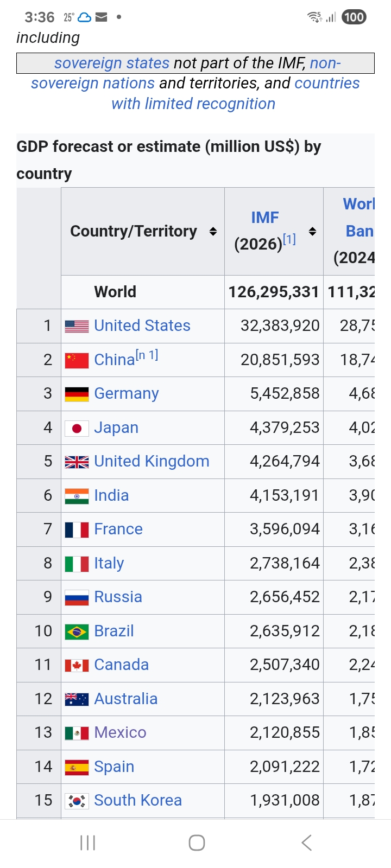Tap the Android back button
Viewport: 391px width, 868px height.
click(x=306, y=843)
